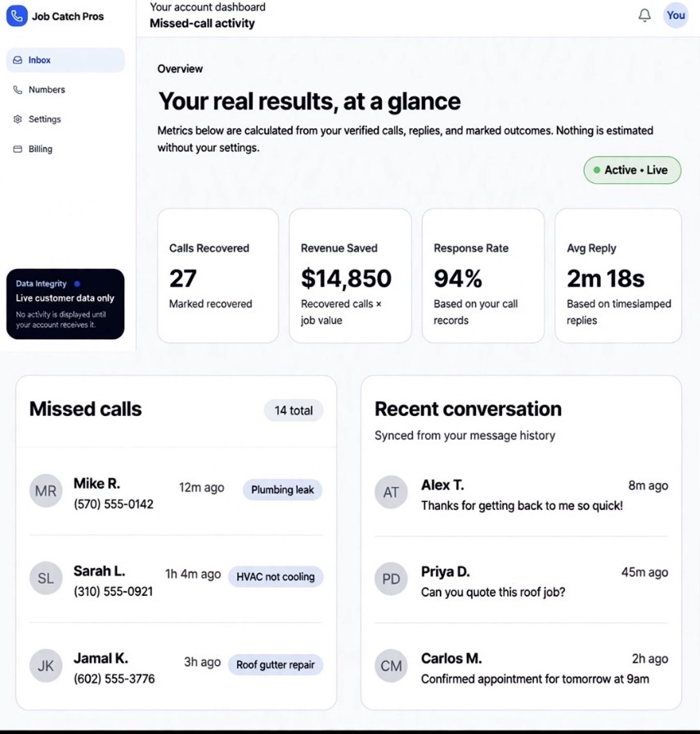Screen dimensions: 700x734
Task: Click the Settings gear icon
Action: click(18, 119)
